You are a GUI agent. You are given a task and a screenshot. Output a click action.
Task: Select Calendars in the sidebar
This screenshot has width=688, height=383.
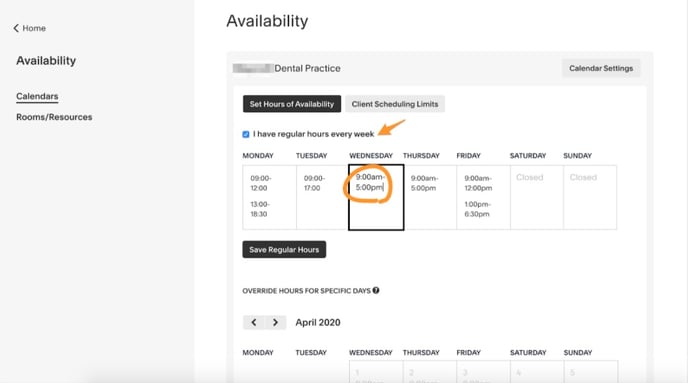point(37,96)
